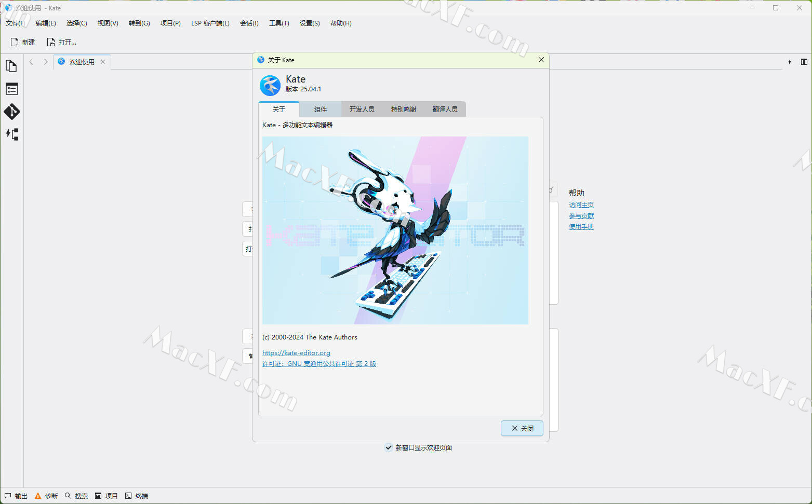Open the 编辑(E) menu
The width and height of the screenshot is (812, 504).
(46, 23)
